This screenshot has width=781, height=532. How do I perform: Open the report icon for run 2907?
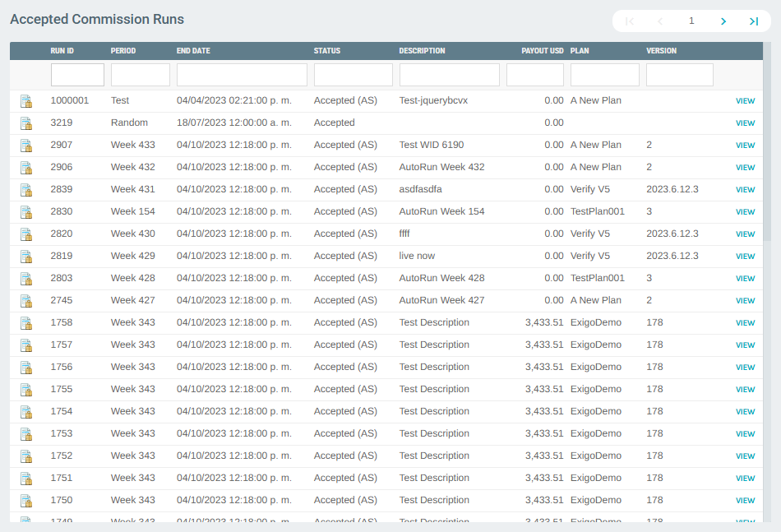pos(27,145)
